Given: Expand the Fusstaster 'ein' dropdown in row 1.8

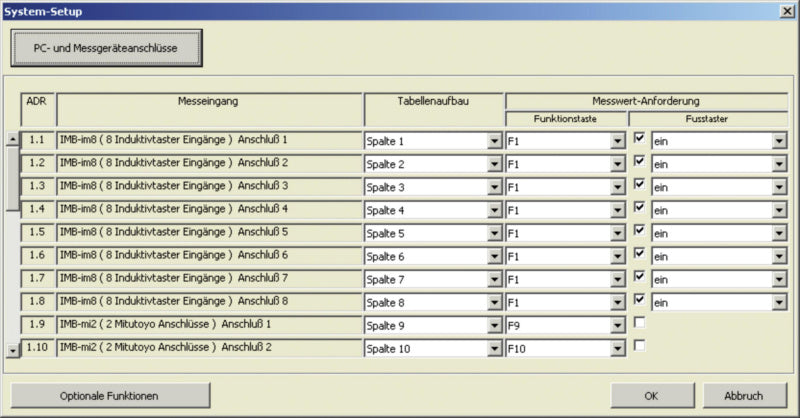Looking at the screenshot, I should coord(779,303).
